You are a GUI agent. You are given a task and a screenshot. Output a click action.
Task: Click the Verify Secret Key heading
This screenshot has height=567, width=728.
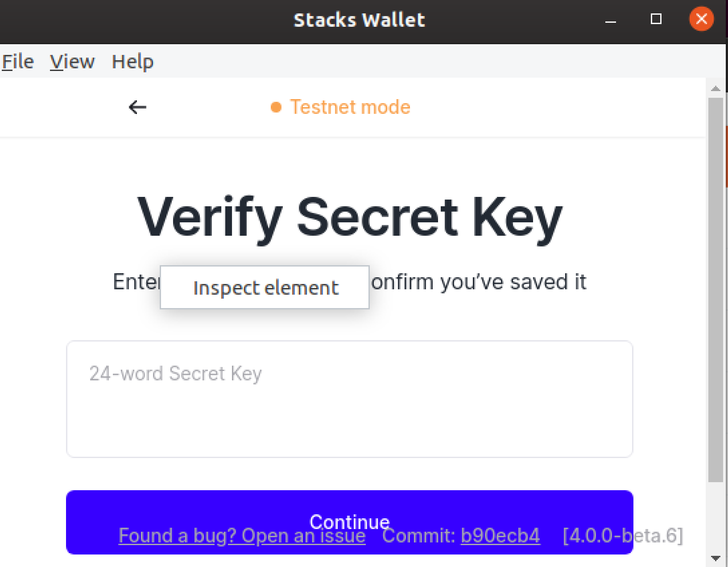349,217
